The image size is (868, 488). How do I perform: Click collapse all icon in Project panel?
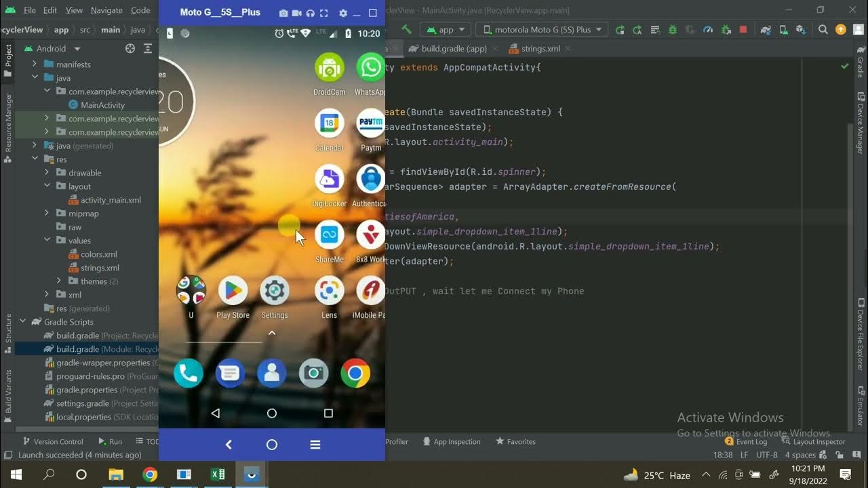[149, 49]
